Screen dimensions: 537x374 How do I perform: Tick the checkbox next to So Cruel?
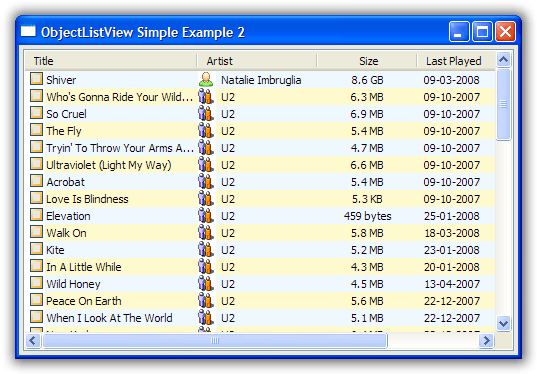point(36,112)
